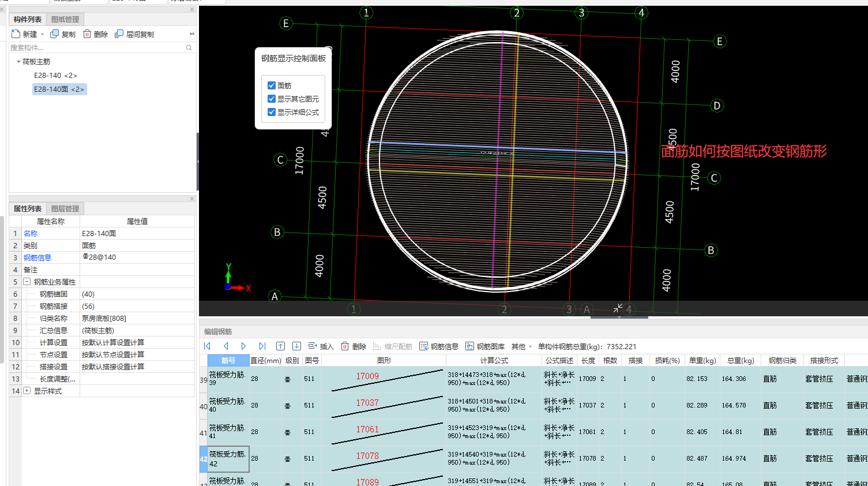
Task: Close the 构件列表 panel
Action: tap(192, 10)
